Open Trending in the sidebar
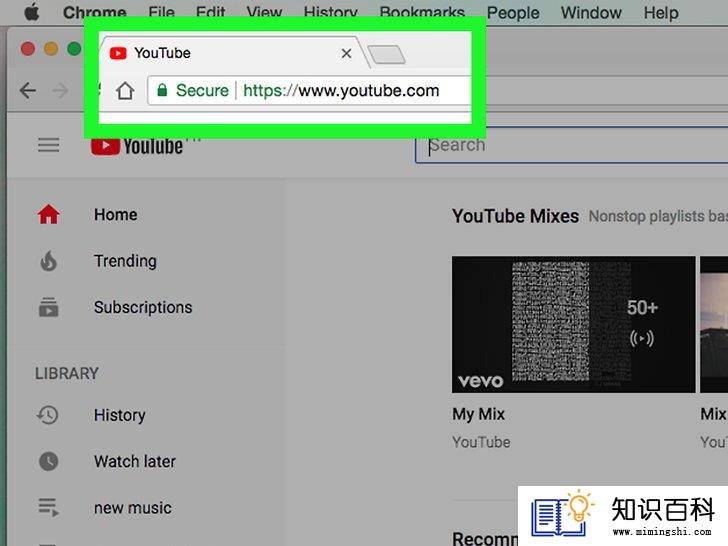This screenshot has width=728, height=546. pos(125,261)
